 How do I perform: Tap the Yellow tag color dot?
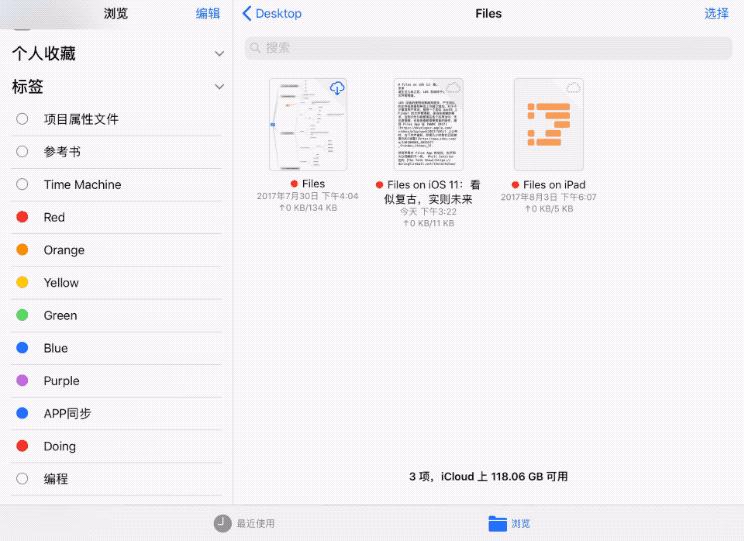22,282
